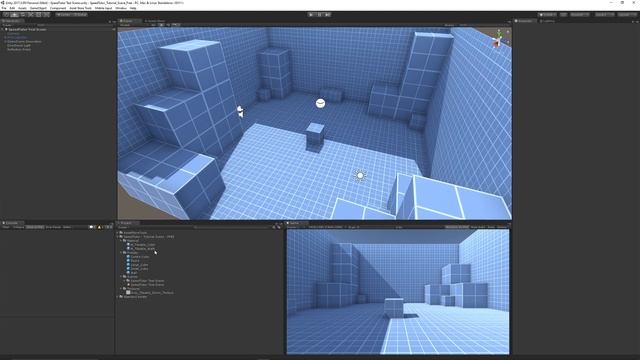Toggle the Global/Local handle rotation button
640x360 pixels.
pos(80,15)
